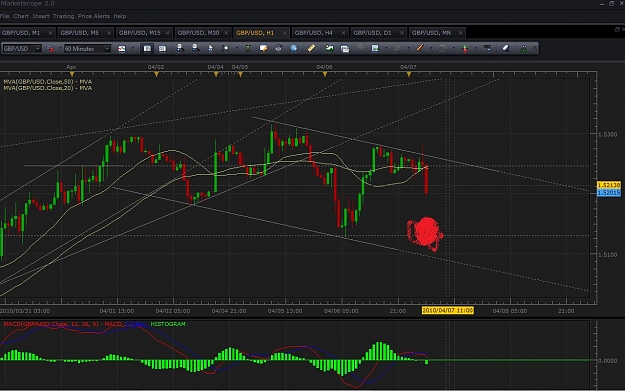
Task: Close the GBP/USD, H4 tab
Action: pos(343,33)
